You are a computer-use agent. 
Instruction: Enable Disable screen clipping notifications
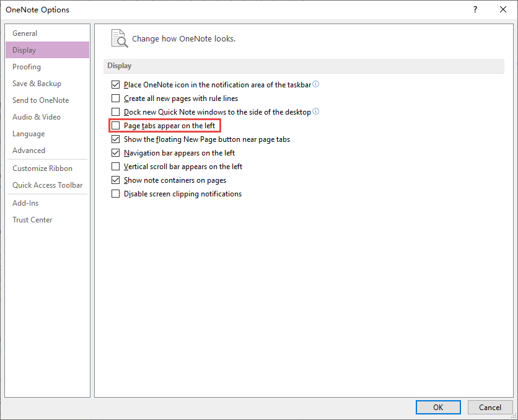115,194
